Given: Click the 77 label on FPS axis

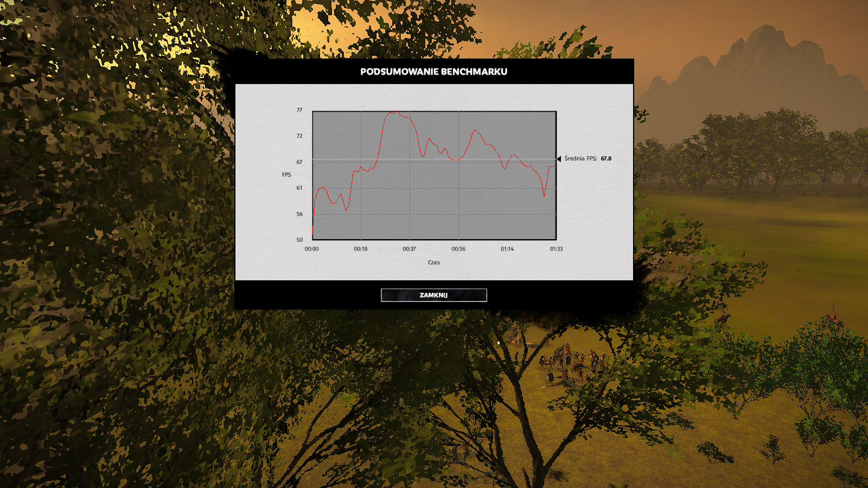Looking at the screenshot, I should pos(299,110).
